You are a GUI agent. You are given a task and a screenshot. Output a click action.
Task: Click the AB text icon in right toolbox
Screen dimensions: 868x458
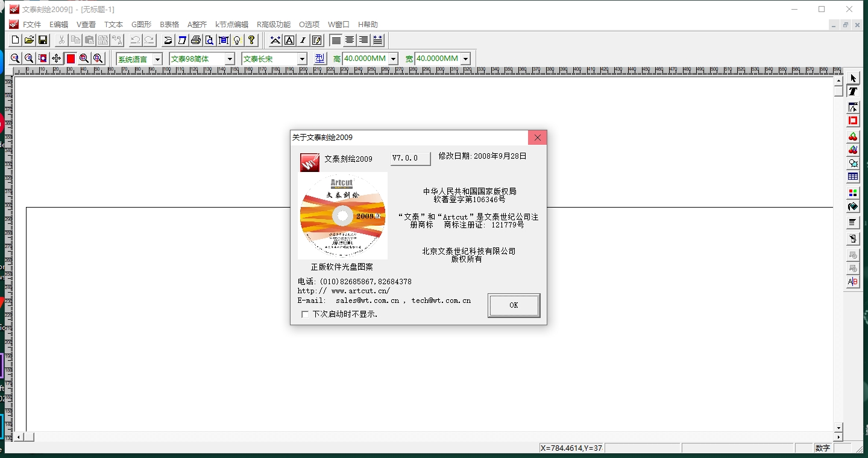click(853, 282)
